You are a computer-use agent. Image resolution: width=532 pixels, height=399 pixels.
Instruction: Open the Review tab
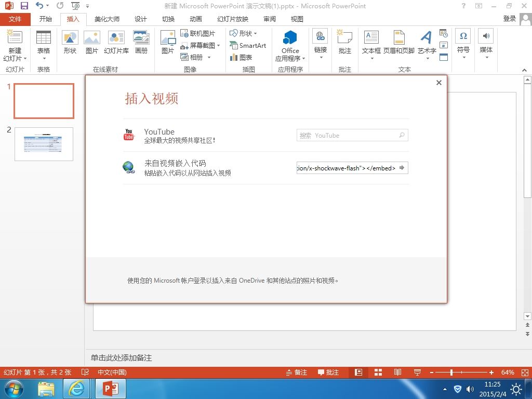click(270, 19)
